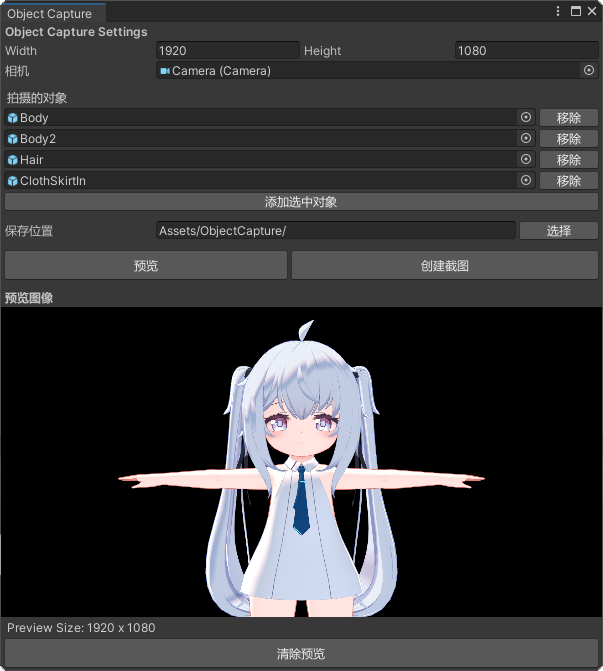Click 添加选中对象 to add selected objects

(301, 202)
